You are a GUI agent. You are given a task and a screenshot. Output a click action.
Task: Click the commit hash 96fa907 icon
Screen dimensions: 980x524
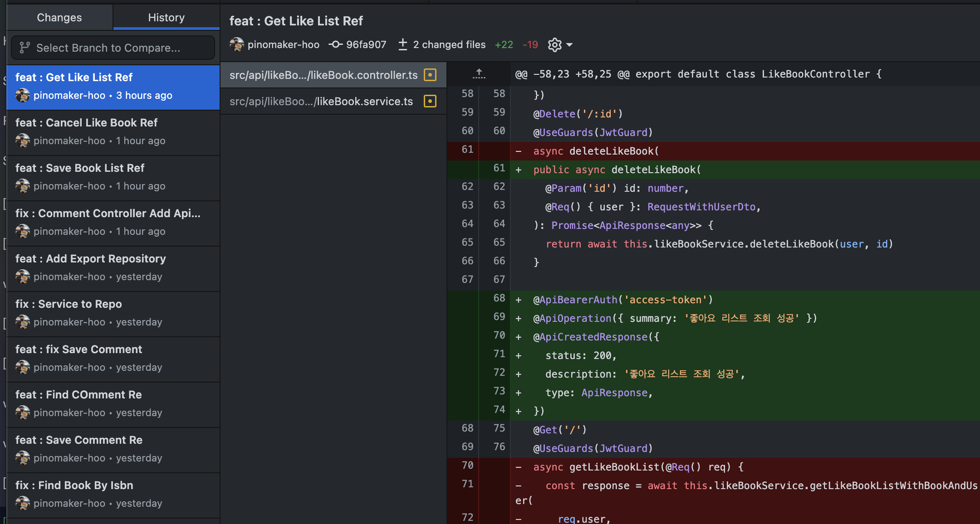[x=335, y=44]
